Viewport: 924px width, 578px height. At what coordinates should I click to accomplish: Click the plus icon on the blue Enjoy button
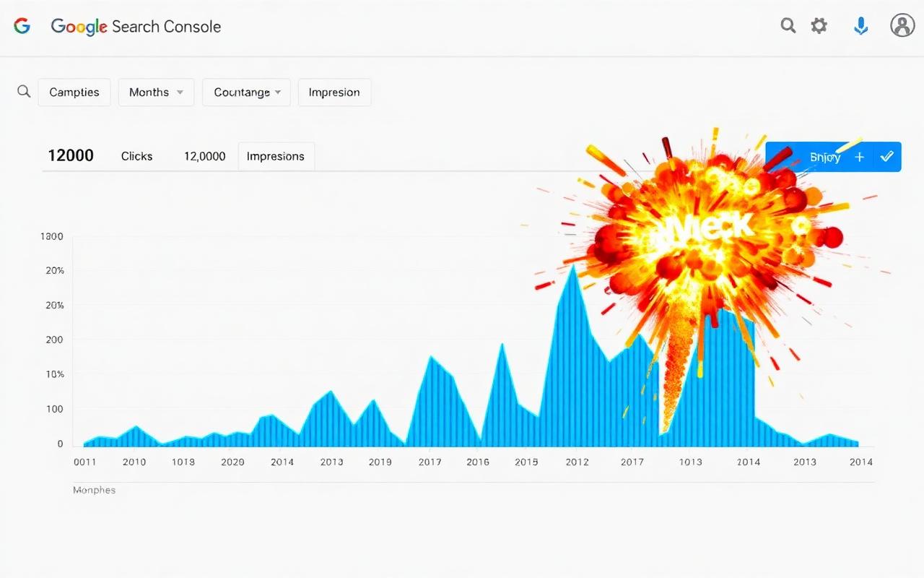coord(859,157)
